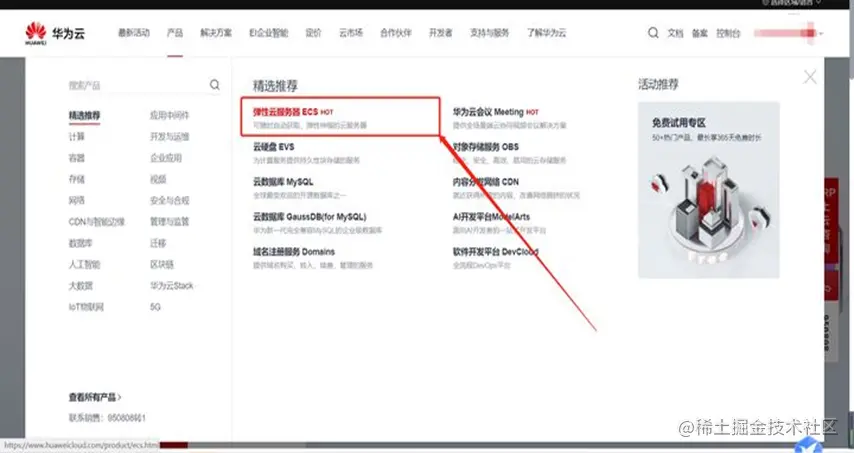Open the 云市场 menu item
The height and width of the screenshot is (453, 854).
[x=351, y=33]
